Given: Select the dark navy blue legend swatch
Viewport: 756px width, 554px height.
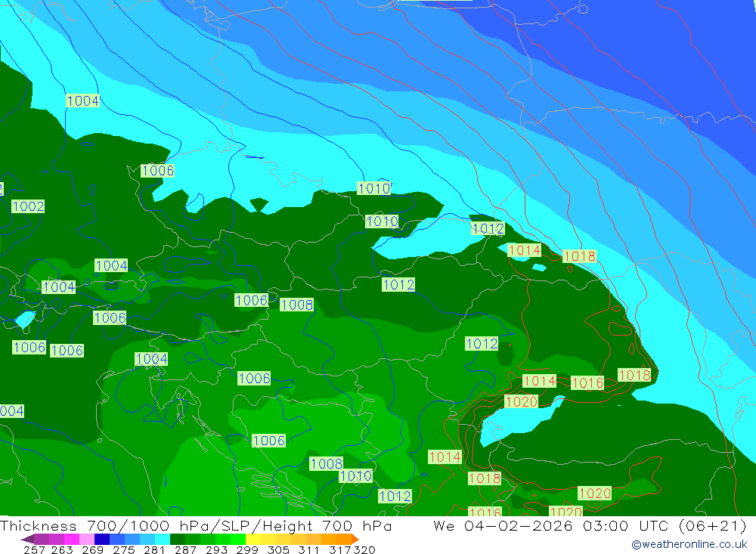Looking at the screenshot, I should pyautogui.click(x=101, y=539).
